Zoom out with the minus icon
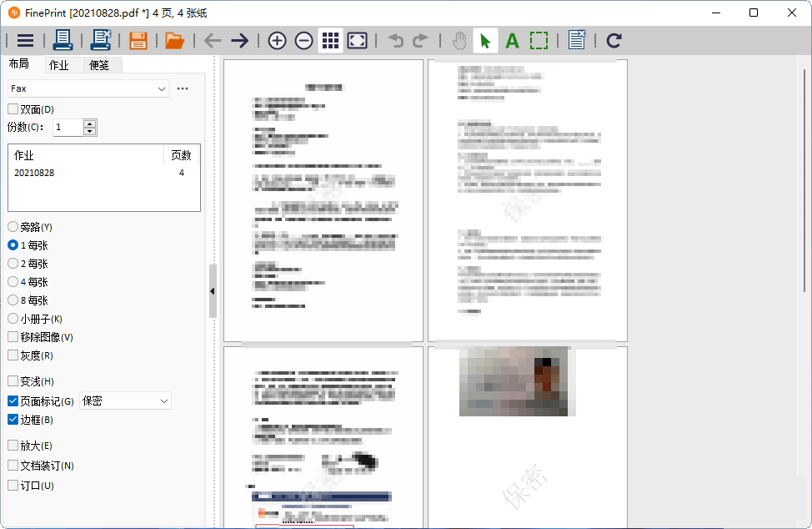The image size is (812, 529). tap(304, 40)
